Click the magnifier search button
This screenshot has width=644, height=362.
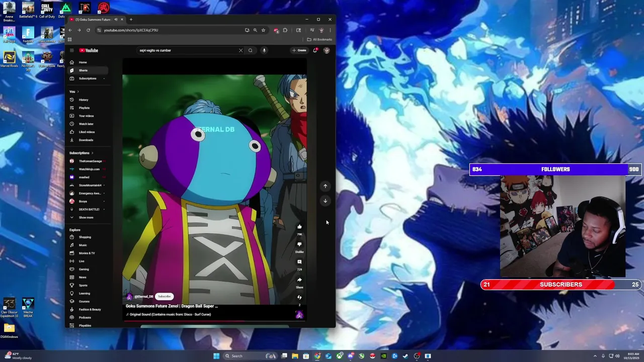[x=250, y=50]
